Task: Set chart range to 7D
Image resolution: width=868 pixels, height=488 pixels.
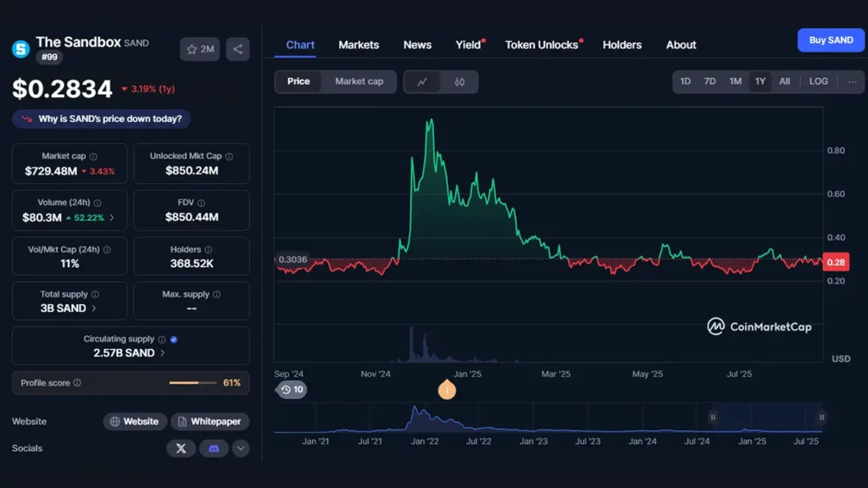Action: pyautogui.click(x=709, y=81)
